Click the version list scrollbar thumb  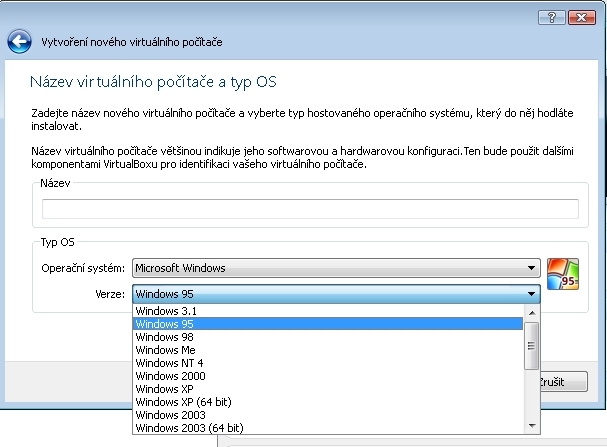(532, 346)
